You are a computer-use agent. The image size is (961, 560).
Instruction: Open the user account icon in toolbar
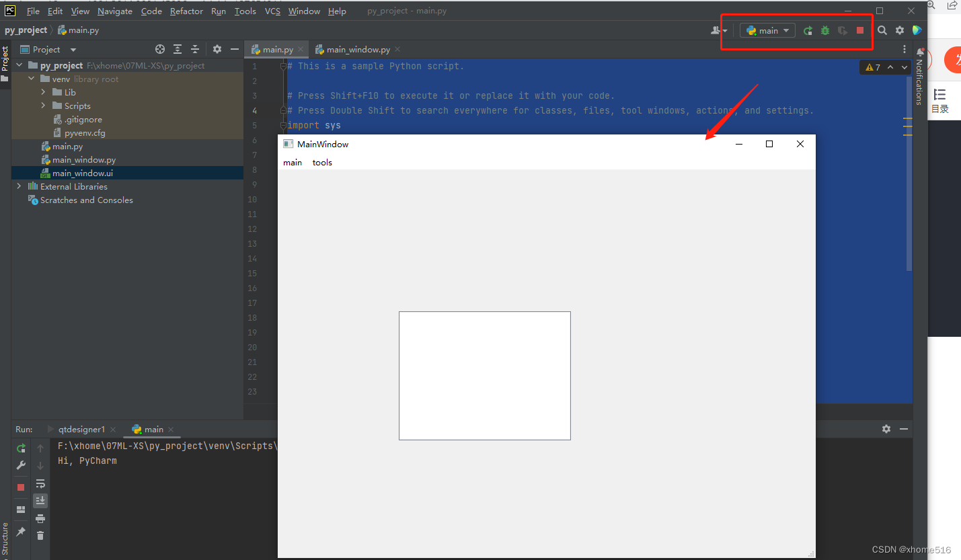click(x=719, y=30)
